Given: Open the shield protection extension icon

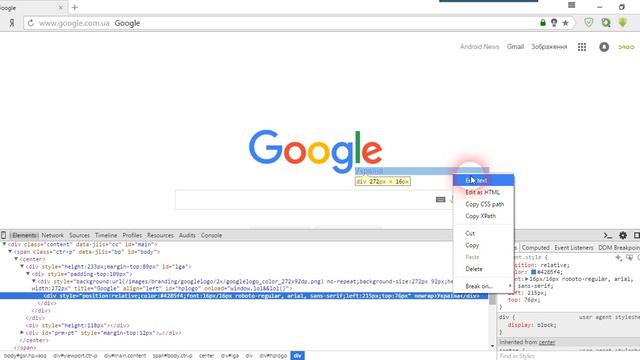Looking at the screenshot, I should [588, 22].
